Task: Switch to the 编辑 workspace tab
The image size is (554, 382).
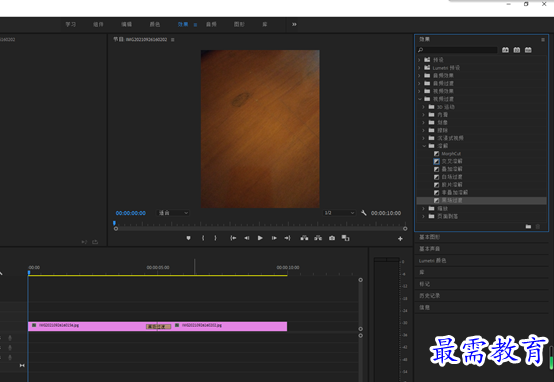Action: pyautogui.click(x=126, y=24)
